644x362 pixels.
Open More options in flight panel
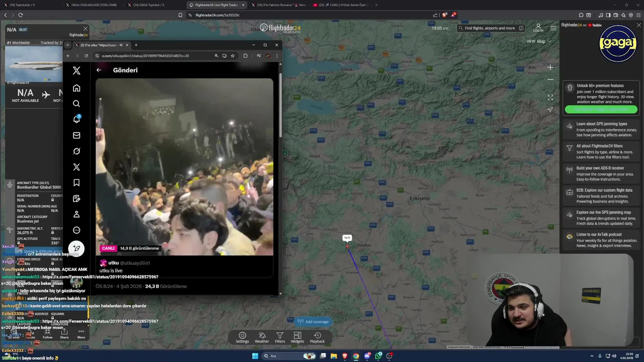coord(81,334)
